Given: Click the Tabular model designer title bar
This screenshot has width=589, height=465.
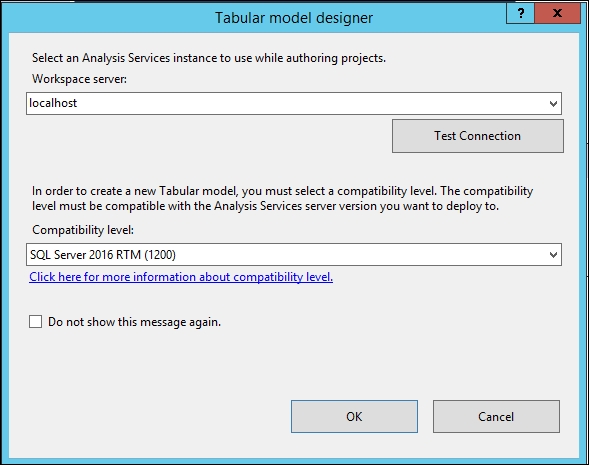Looking at the screenshot, I should (294, 18).
